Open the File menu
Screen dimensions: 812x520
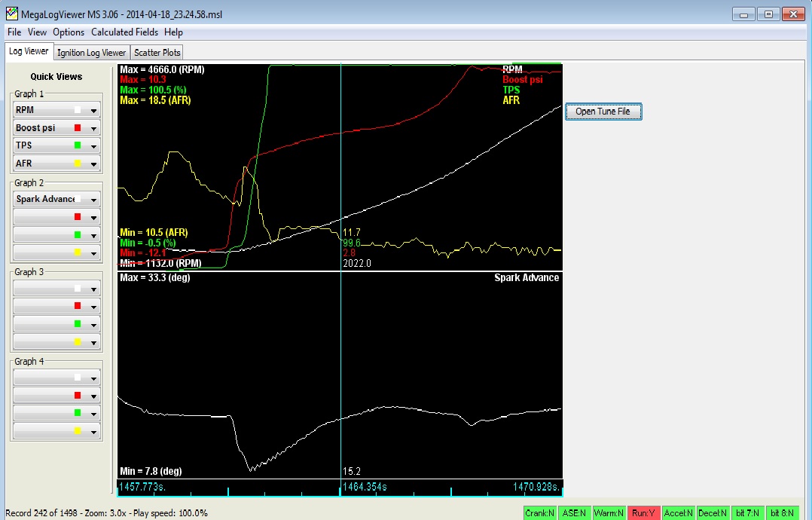(x=14, y=32)
